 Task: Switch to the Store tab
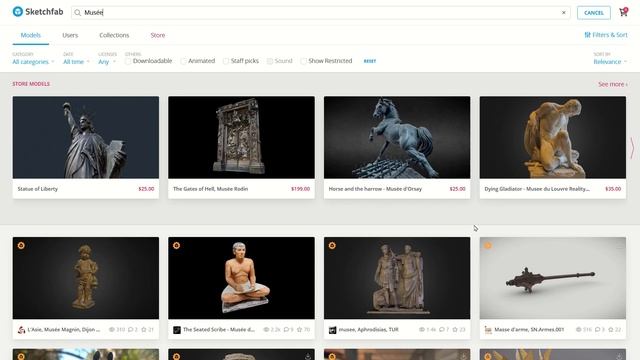click(158, 35)
